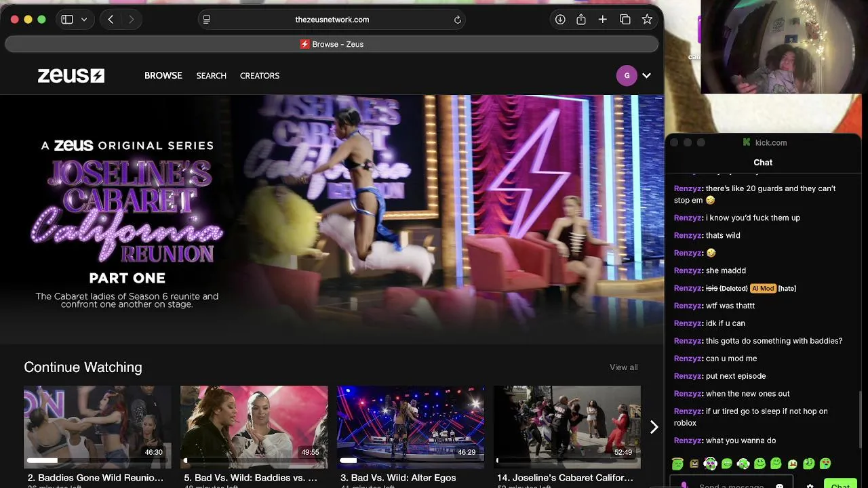This screenshot has height=488, width=868.
Task: Advance the Continue Watching carousel right arrow
Action: [x=654, y=427]
